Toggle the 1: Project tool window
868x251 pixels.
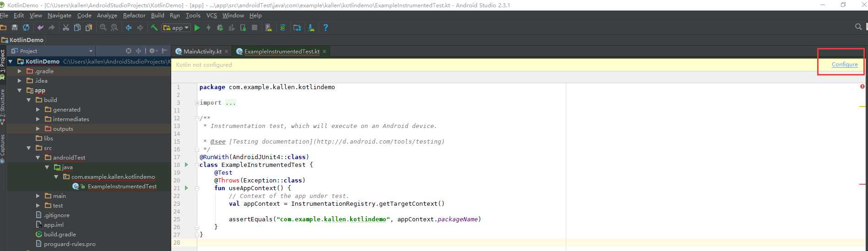pos(3,61)
